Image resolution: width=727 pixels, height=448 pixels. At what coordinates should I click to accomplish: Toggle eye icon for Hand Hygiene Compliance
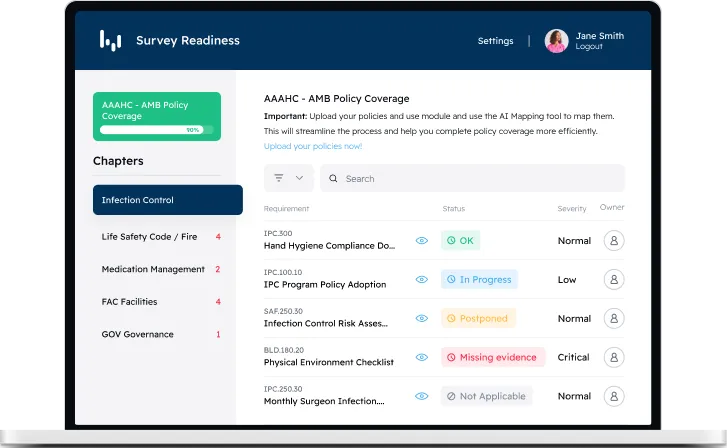coord(422,241)
